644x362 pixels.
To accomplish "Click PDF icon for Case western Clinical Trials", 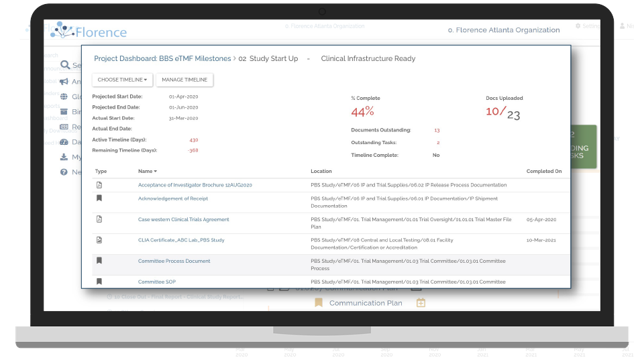I will point(99,219).
